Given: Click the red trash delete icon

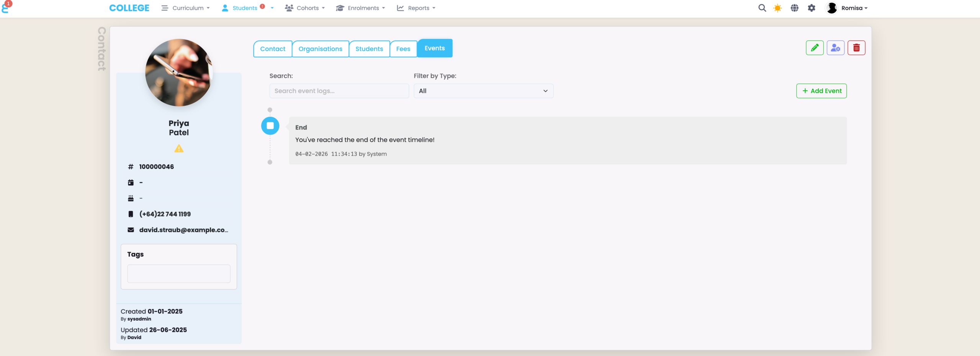Looking at the screenshot, I should 856,48.
